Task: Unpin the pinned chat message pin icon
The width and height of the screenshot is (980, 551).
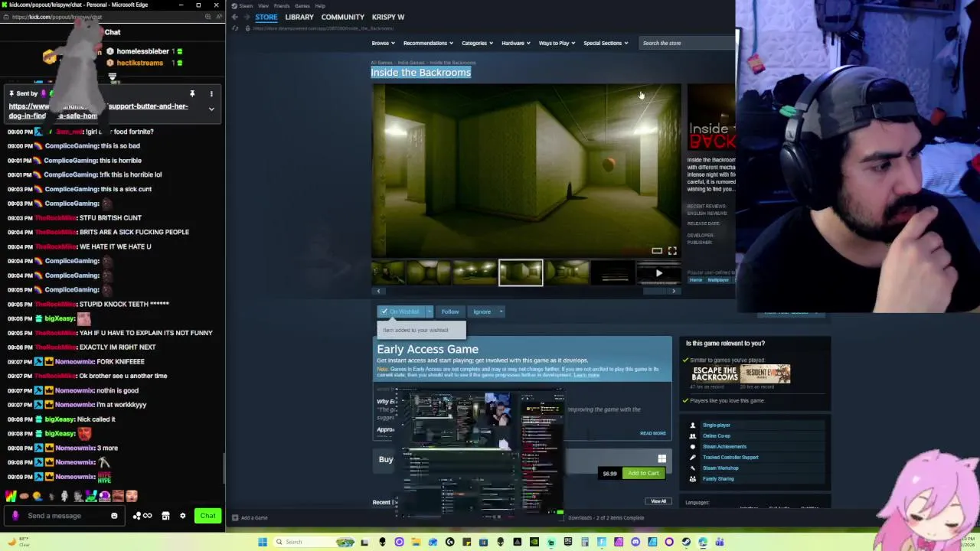Action: point(192,94)
